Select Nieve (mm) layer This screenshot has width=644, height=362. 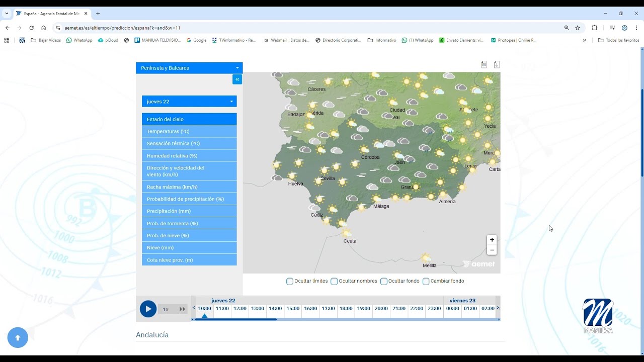tap(189, 248)
